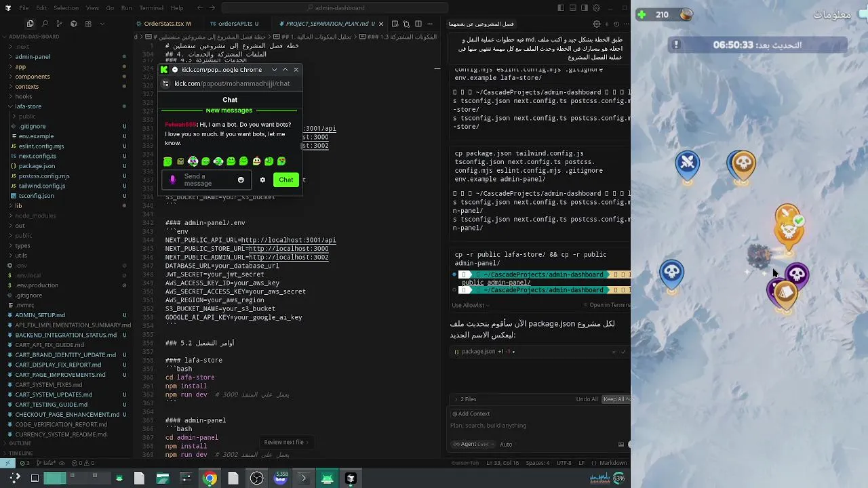Open ADMIN_SETUP.md in the explorer

40,315
